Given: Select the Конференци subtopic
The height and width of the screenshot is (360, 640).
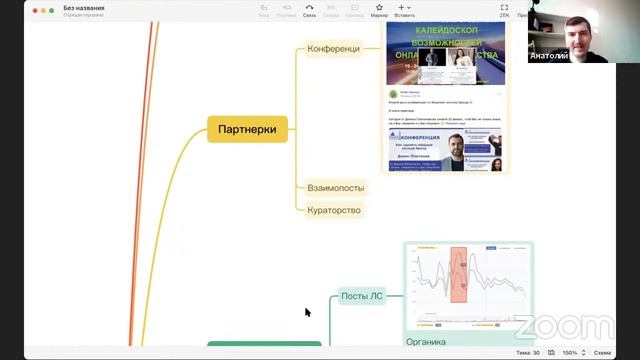Looking at the screenshot, I should click(333, 49).
